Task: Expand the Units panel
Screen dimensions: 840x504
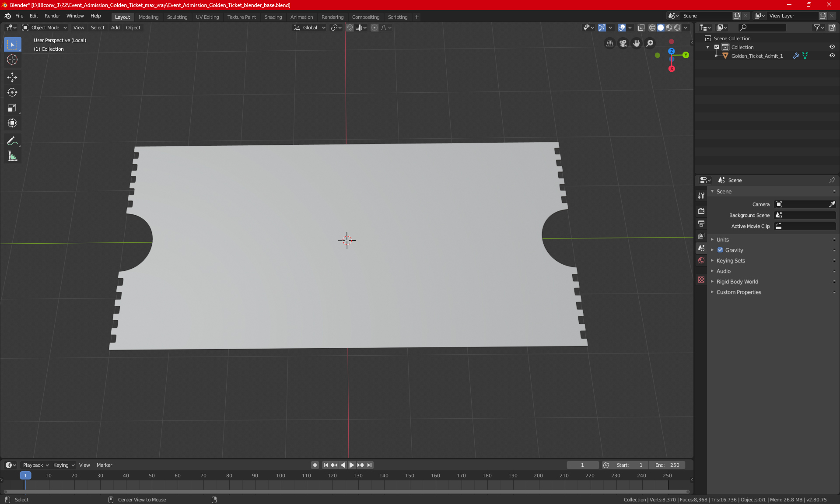Action: [x=722, y=240]
